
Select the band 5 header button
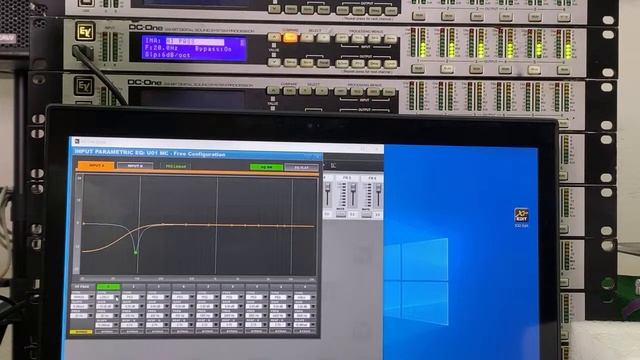coord(208,286)
